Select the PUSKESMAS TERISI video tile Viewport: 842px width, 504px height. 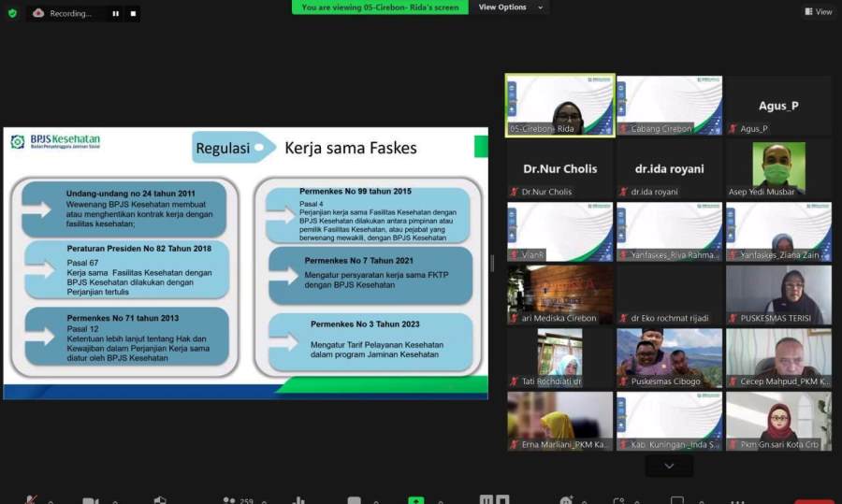click(x=778, y=295)
